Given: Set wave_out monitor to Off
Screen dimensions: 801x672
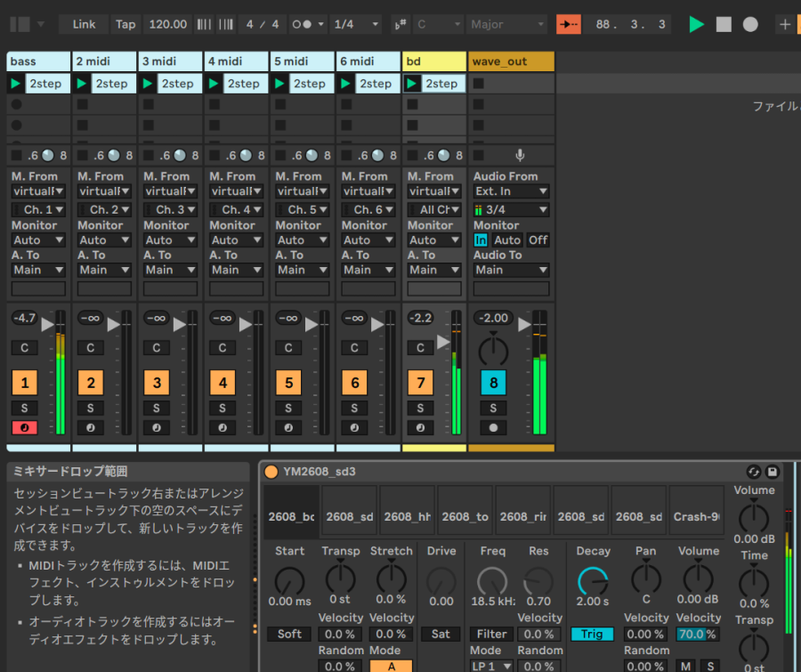Looking at the screenshot, I should point(538,240).
